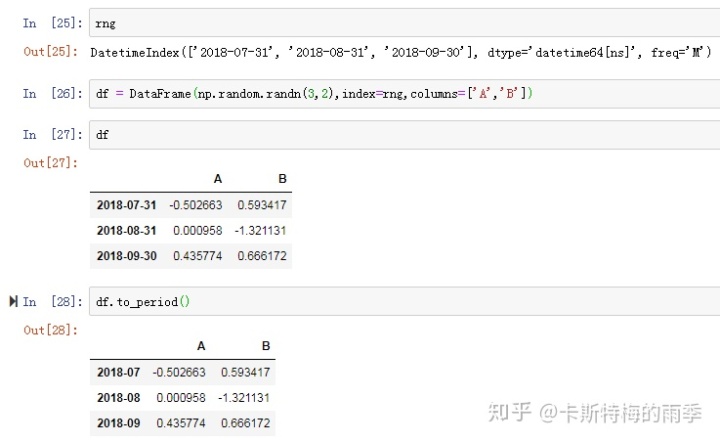Click the code cell containing rng

tap(405, 23)
